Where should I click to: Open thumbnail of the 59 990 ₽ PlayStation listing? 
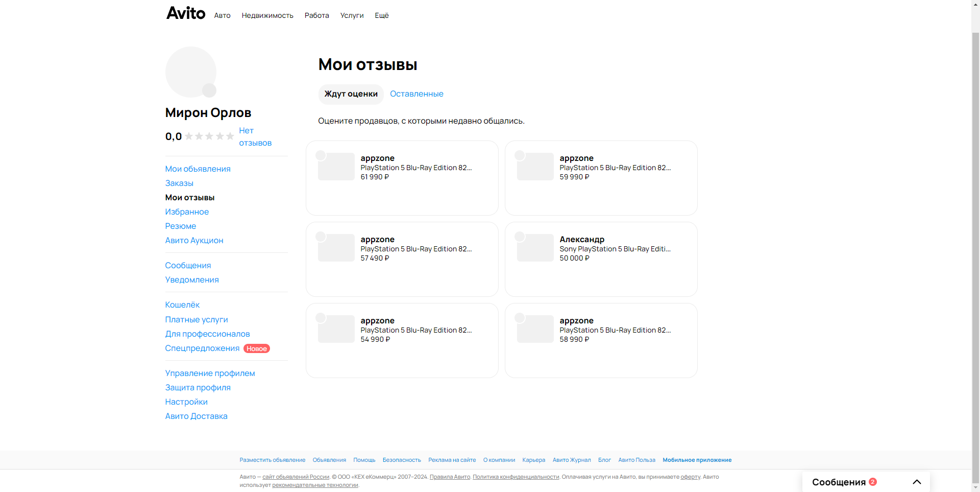tap(535, 167)
